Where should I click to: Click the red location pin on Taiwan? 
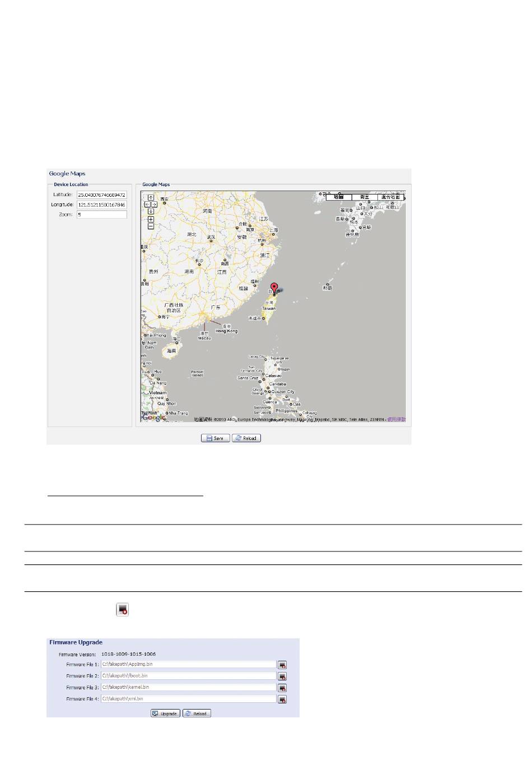[274, 288]
